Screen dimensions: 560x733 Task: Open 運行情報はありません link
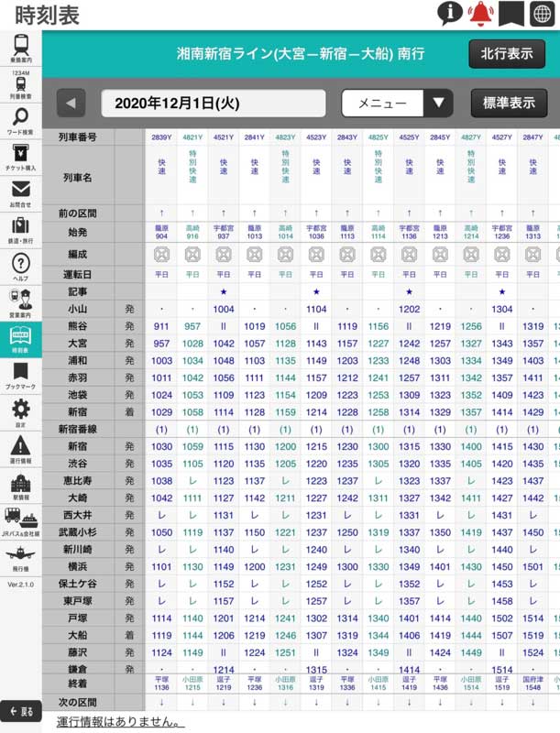click(x=121, y=722)
